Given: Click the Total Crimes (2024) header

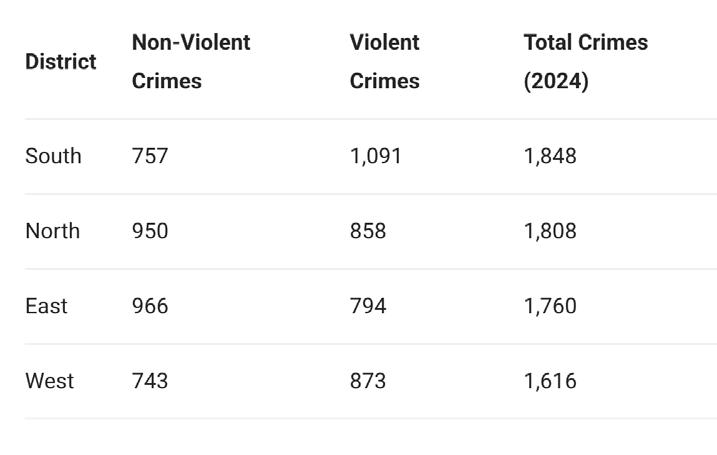Looking at the screenshot, I should point(586,62).
